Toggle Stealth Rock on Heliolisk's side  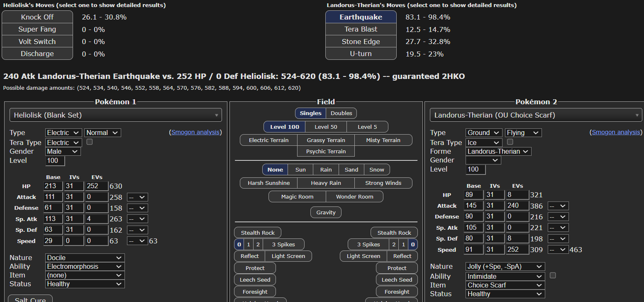257,233
